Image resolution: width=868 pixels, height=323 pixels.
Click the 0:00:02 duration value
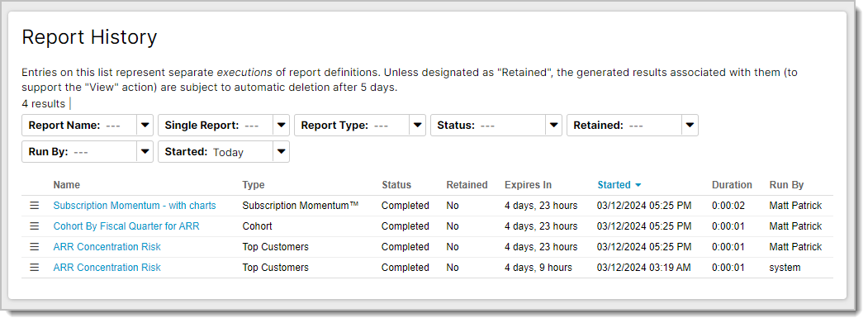pos(728,206)
